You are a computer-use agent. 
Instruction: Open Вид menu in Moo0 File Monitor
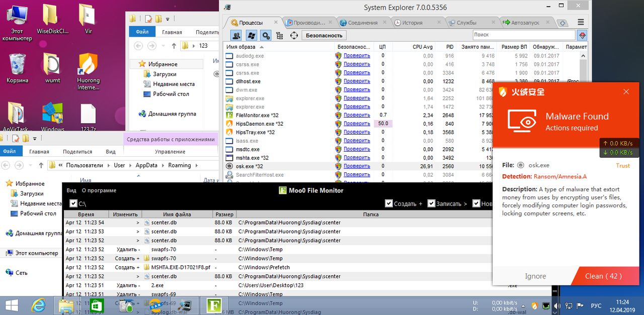coord(71,190)
